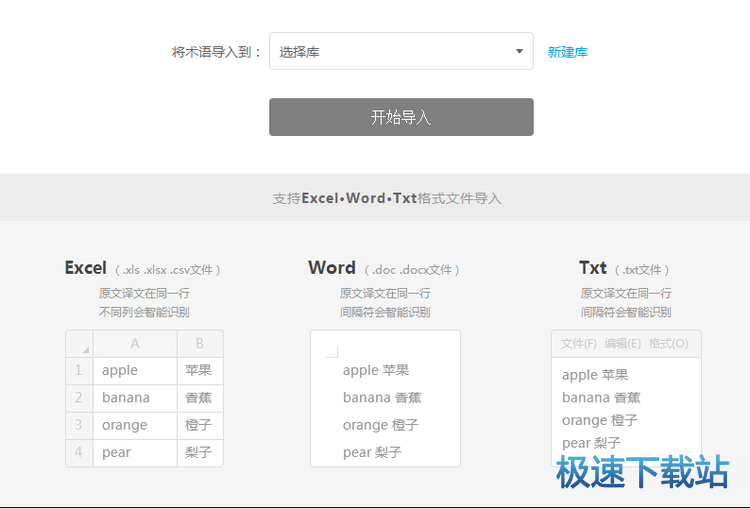The width and height of the screenshot is (750, 509).
Task: Click the orange cell in Excel table
Action: [x=134, y=425]
